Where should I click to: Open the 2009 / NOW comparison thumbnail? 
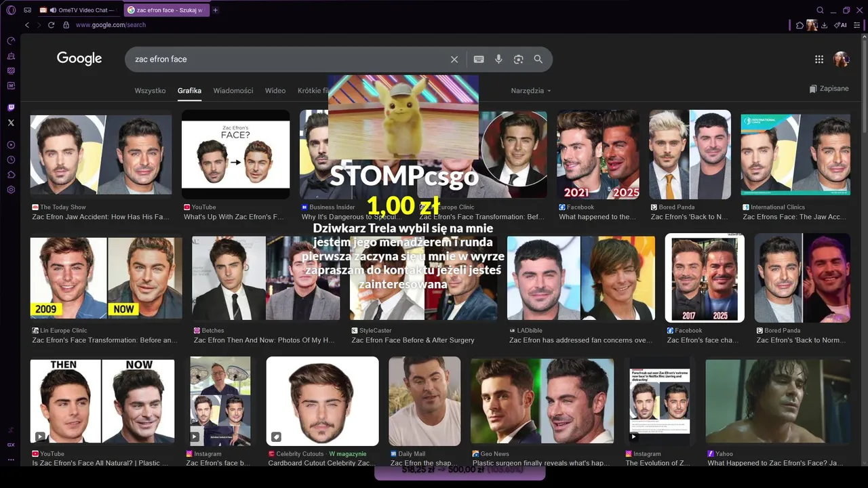point(106,278)
